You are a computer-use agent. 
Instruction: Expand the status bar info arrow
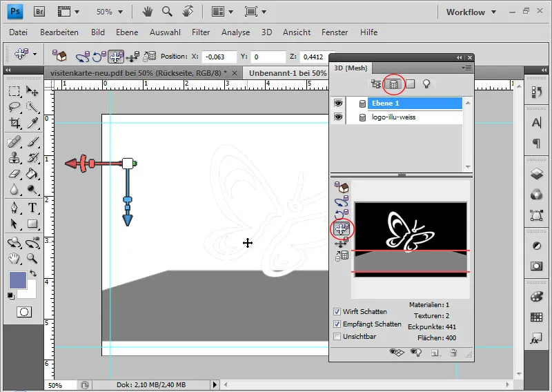215,384
